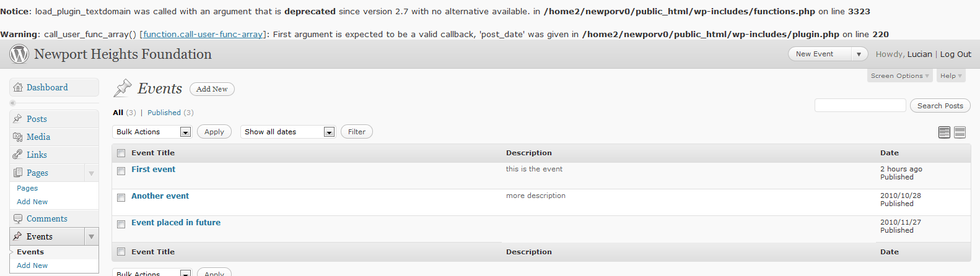Viewport: 980px width, 276px height.
Task: Click the Add New events button
Action: 212,89
